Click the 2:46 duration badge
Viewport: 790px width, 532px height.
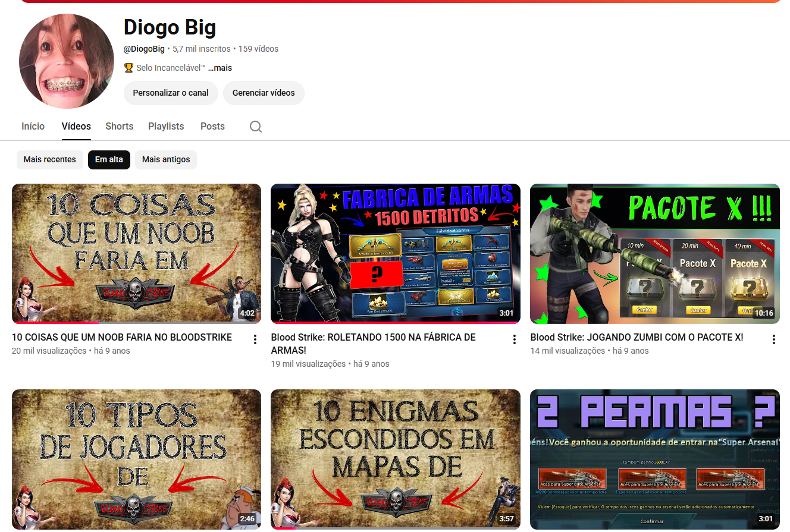click(x=247, y=519)
